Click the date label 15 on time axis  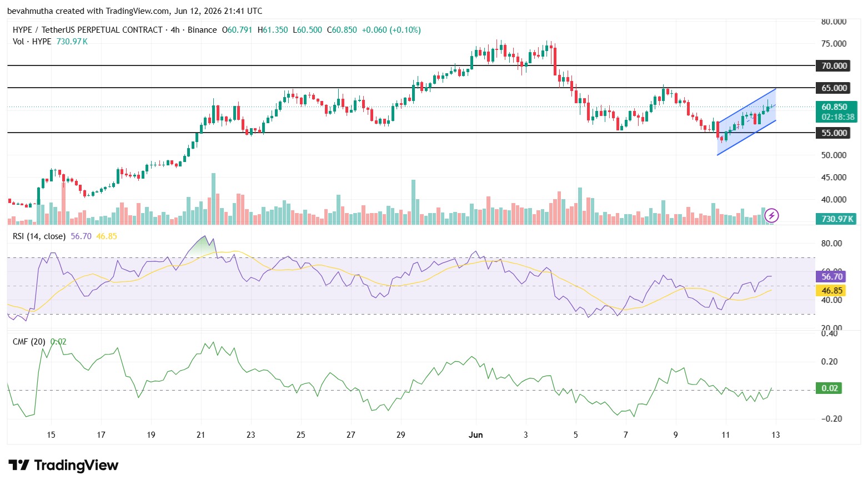51,434
